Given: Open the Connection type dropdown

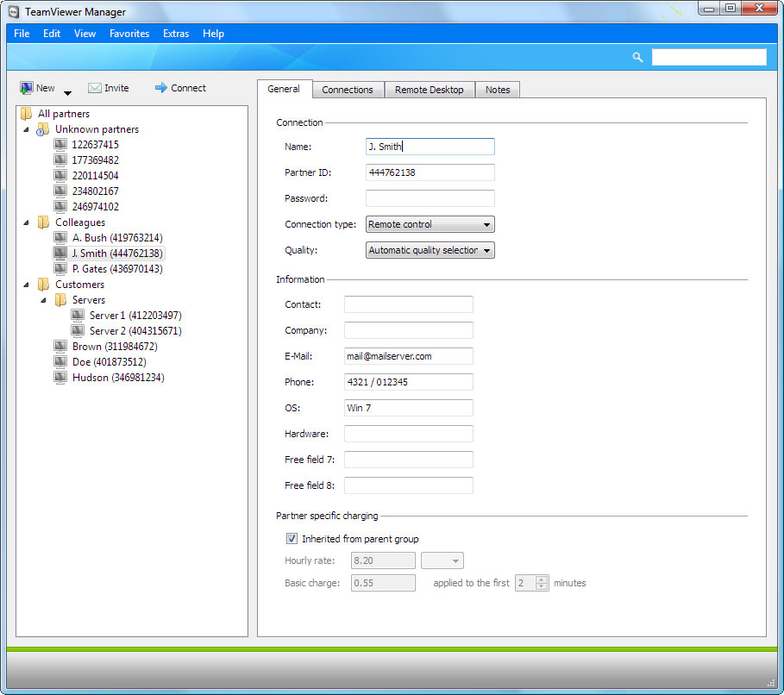Looking at the screenshot, I should pyautogui.click(x=430, y=224).
